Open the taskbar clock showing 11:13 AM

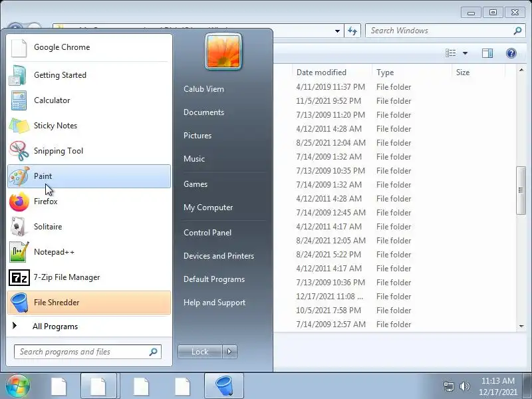click(x=497, y=386)
